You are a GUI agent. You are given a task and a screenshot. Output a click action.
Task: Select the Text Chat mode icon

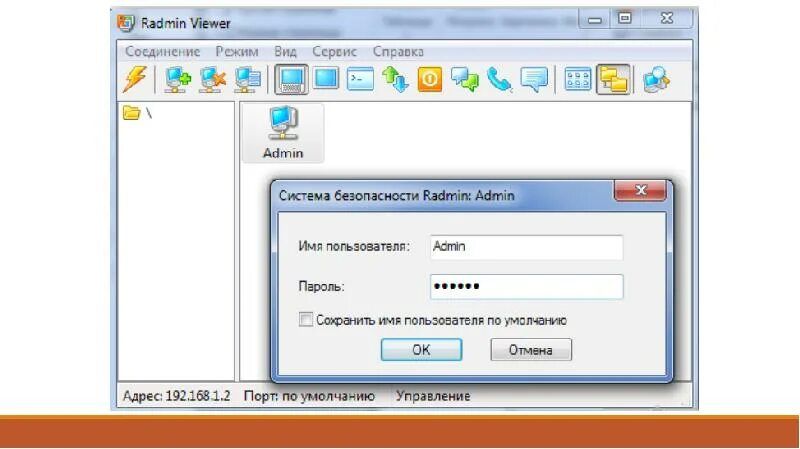[465, 80]
